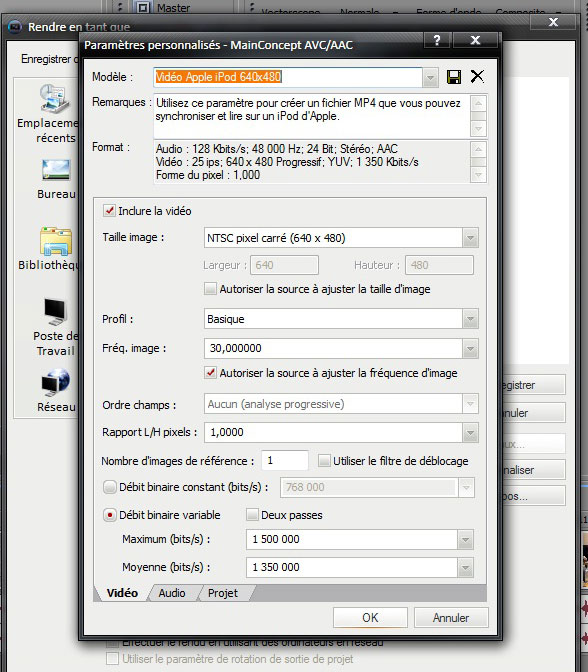Click the Annuler button in the Rendre en tant que window
This screenshot has height=672, width=588.
tap(534, 413)
